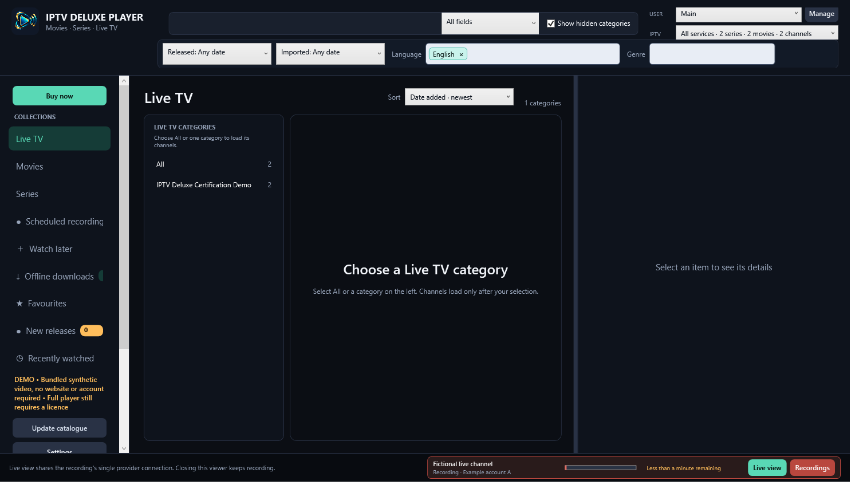859x504 pixels.
Task: Open the Imported: Any date dropdown
Action: tap(330, 54)
